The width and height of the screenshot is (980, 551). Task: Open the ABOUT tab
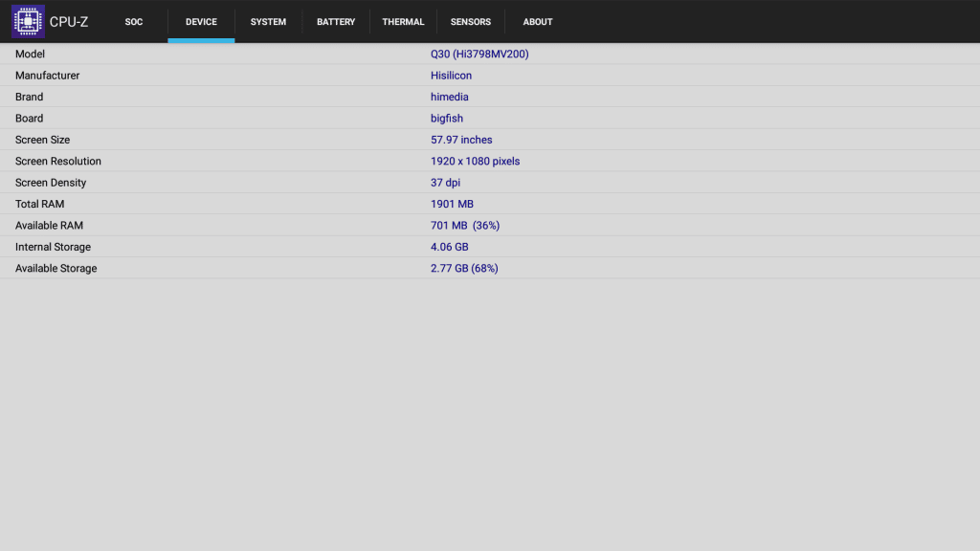tap(538, 22)
